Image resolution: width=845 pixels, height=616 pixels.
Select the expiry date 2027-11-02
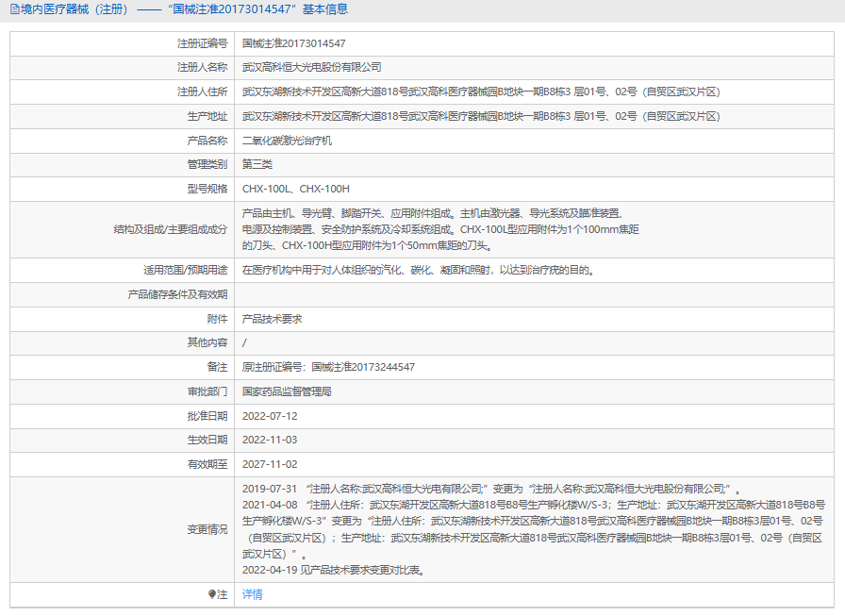coord(270,464)
